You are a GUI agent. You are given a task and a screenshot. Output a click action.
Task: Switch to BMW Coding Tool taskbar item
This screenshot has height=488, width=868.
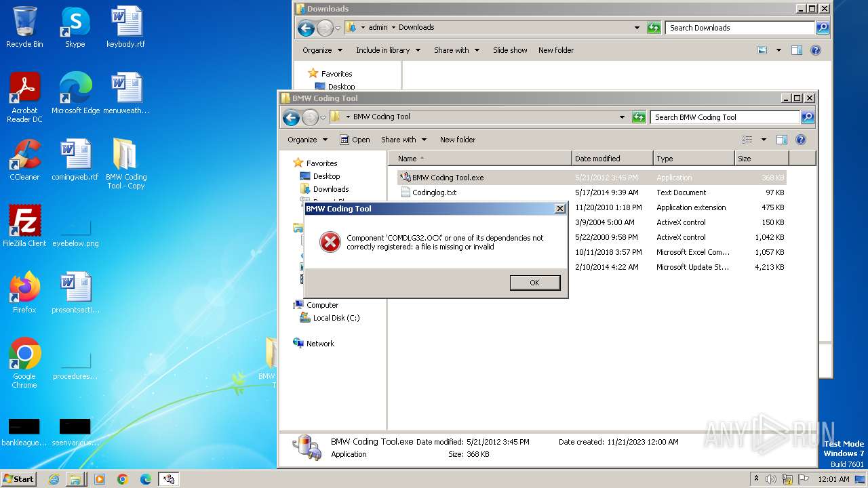coord(169,479)
